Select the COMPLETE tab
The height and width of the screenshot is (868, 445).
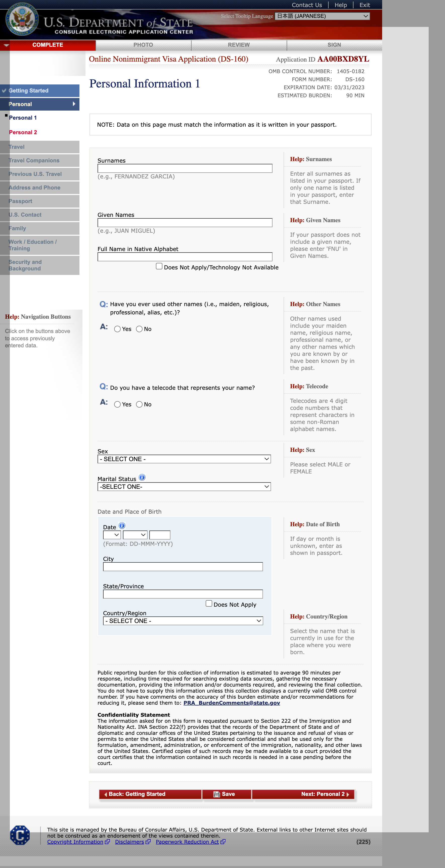coord(48,45)
